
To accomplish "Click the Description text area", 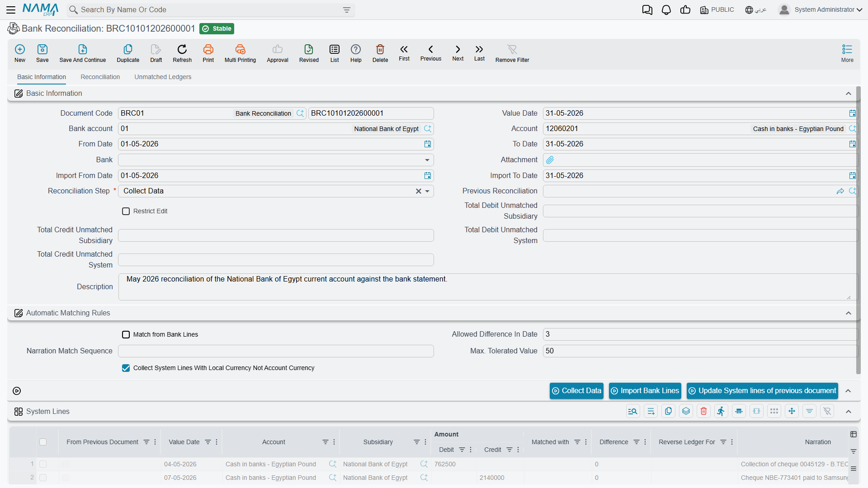I will (488, 287).
